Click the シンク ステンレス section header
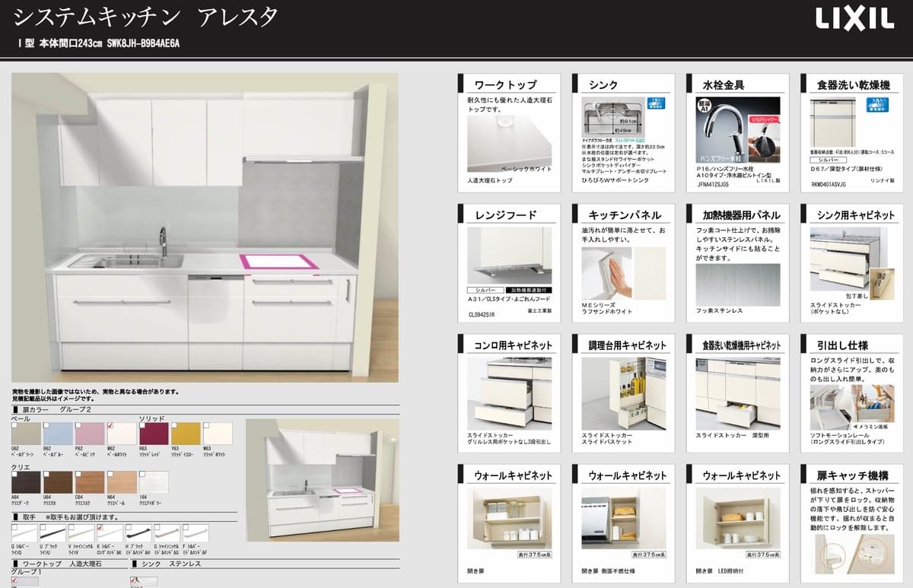 click(167, 564)
